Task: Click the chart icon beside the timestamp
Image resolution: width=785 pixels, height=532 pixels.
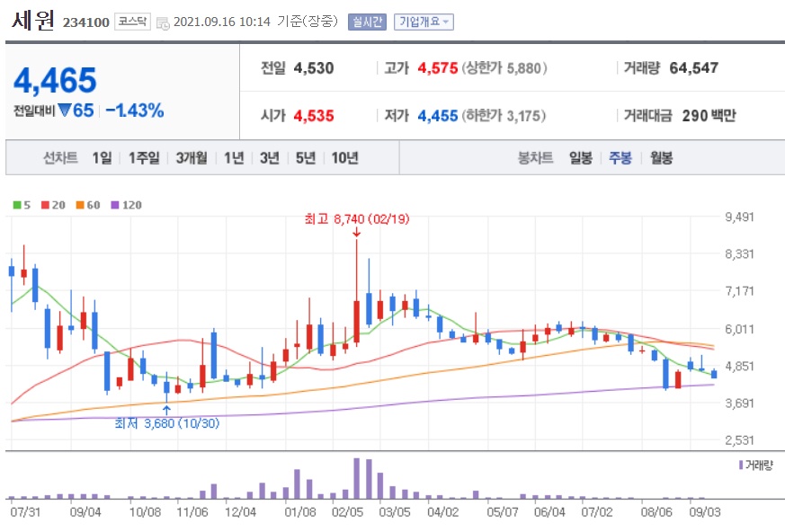Action: 165,22
